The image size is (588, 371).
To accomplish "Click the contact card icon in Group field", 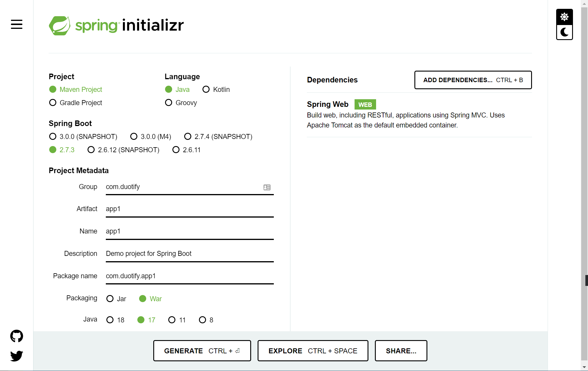I will (267, 187).
